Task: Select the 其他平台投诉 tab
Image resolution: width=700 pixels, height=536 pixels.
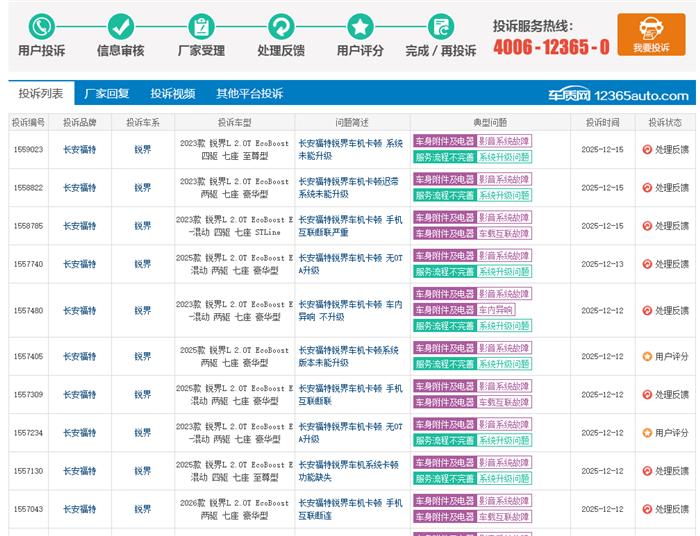Action: click(249, 94)
